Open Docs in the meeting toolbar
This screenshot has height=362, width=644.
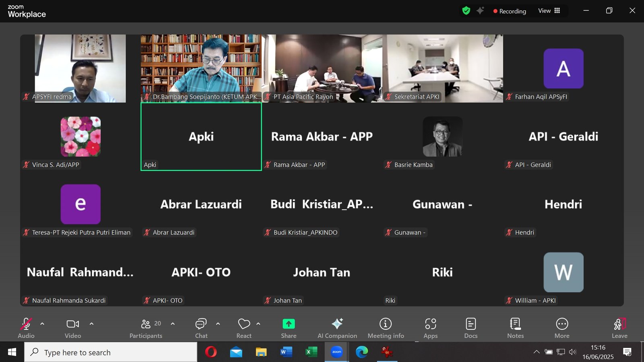coord(471,328)
